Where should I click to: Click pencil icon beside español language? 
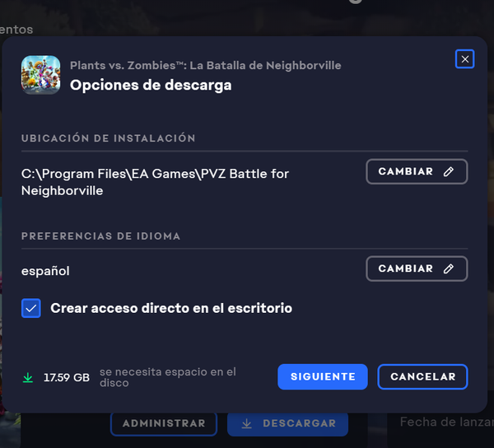point(449,268)
